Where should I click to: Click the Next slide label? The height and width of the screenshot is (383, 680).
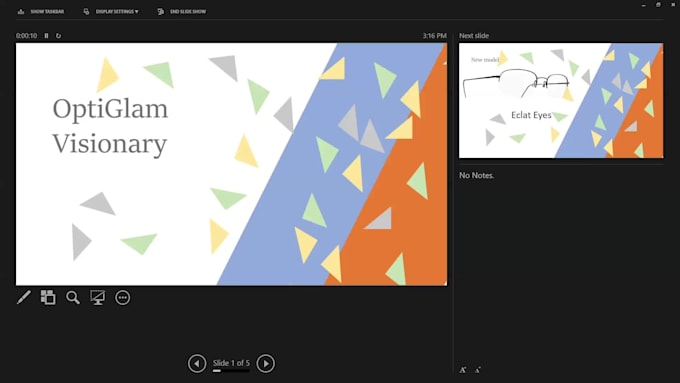[474, 36]
